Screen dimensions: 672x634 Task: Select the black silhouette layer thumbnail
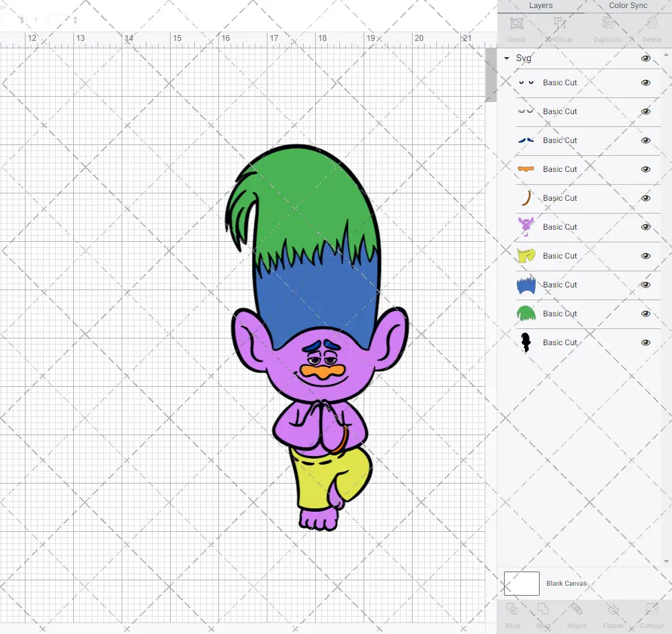click(x=526, y=343)
